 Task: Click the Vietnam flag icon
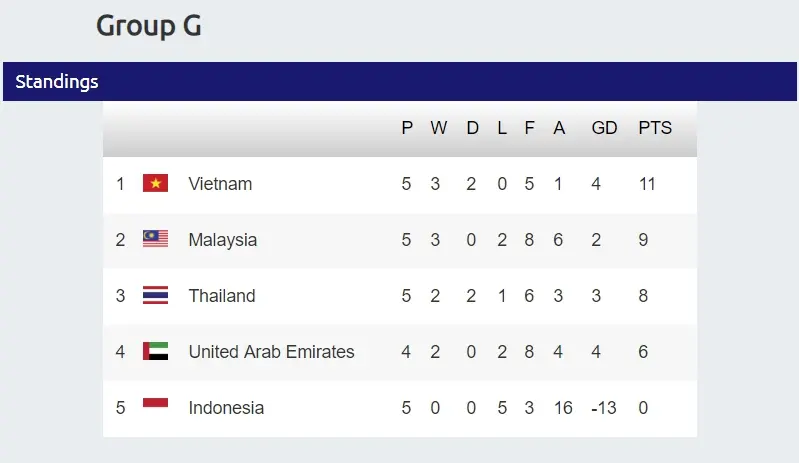point(155,184)
